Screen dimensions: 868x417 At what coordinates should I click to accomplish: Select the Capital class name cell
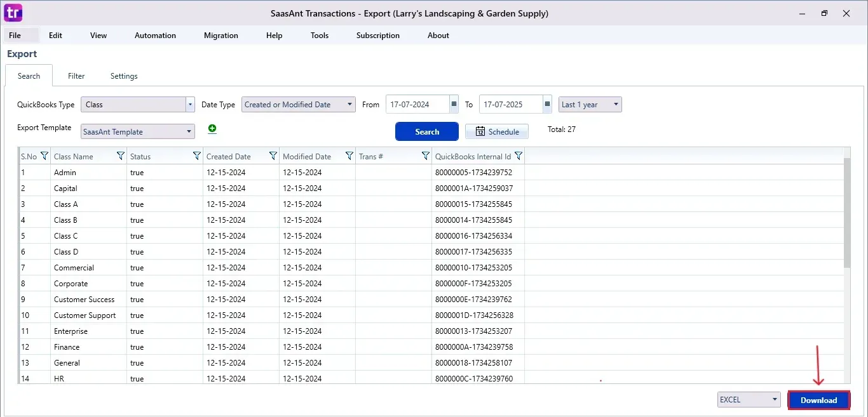(88, 189)
